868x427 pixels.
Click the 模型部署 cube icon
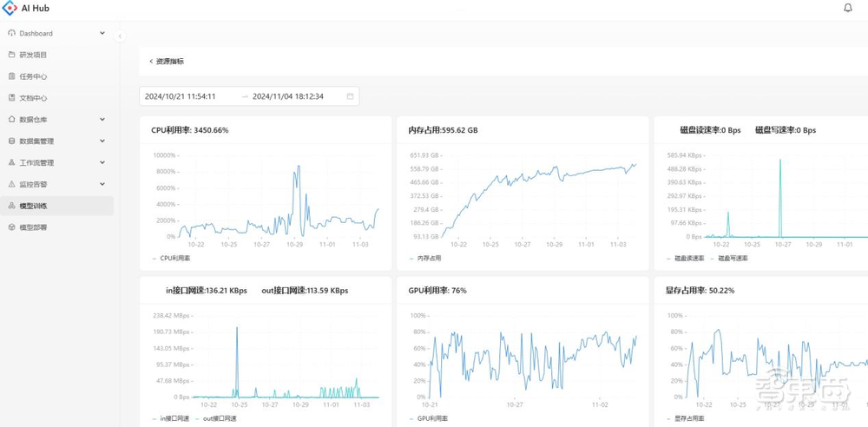pos(11,227)
